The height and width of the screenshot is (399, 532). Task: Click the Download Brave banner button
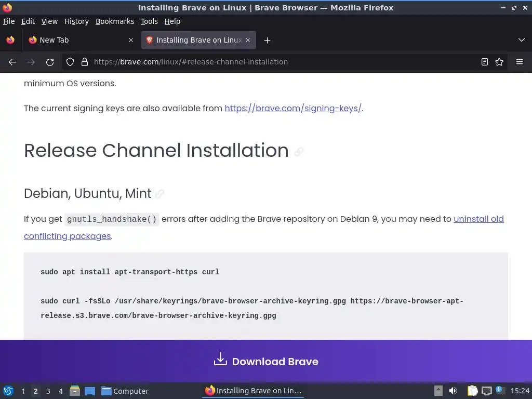[x=266, y=361]
